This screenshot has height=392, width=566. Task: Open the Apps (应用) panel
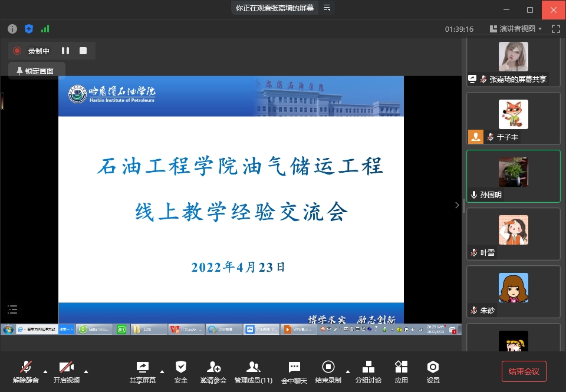(402, 371)
